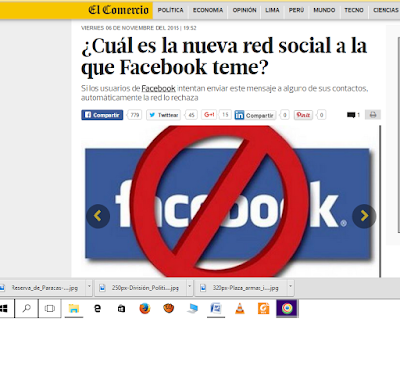400x376 pixels.
Task: Select the OPINIÓN section
Action: click(245, 10)
